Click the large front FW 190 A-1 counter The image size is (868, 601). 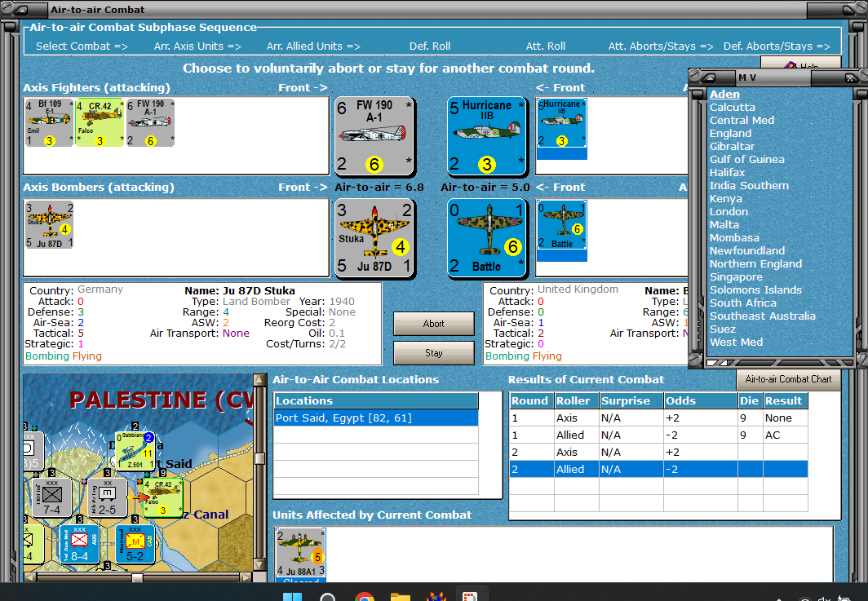[x=374, y=136]
